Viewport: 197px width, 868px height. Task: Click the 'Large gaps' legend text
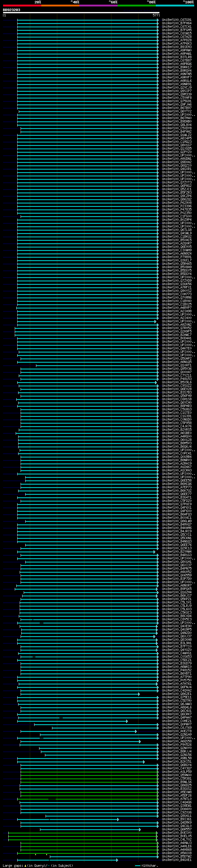[13, 865]
